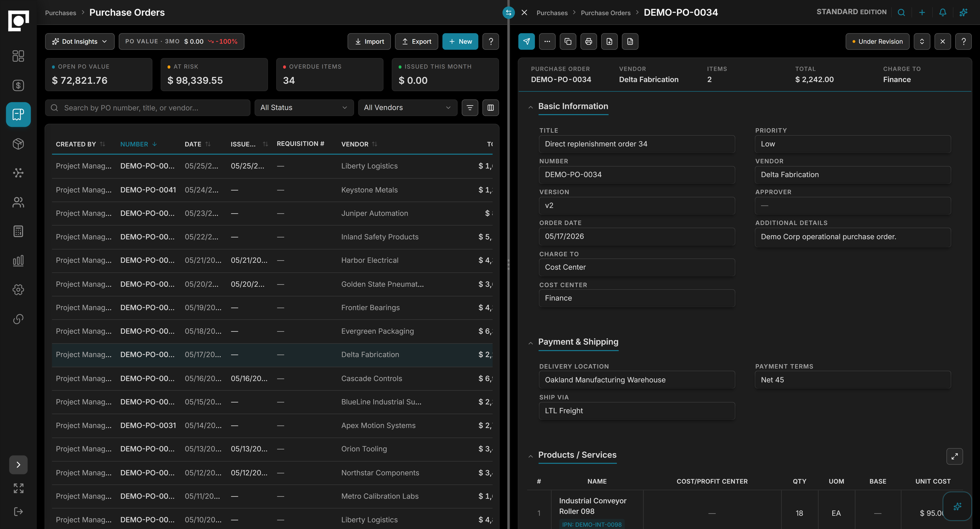Toggle the column chooser icon

click(x=491, y=108)
